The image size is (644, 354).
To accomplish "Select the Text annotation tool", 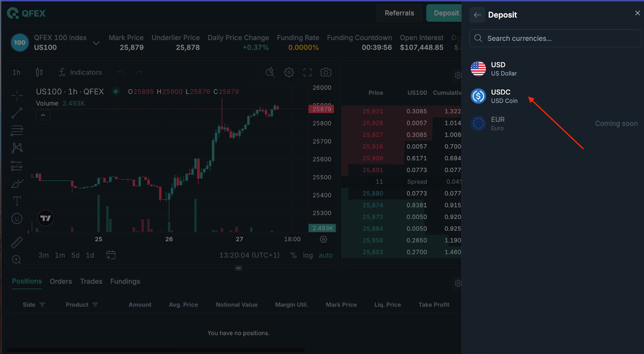I will (x=17, y=201).
